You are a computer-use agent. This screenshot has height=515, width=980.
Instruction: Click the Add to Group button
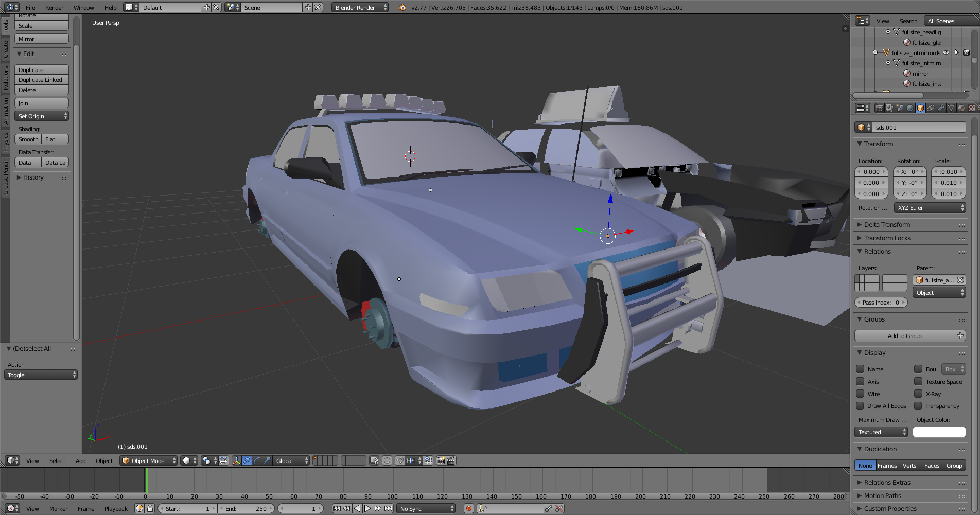(904, 336)
